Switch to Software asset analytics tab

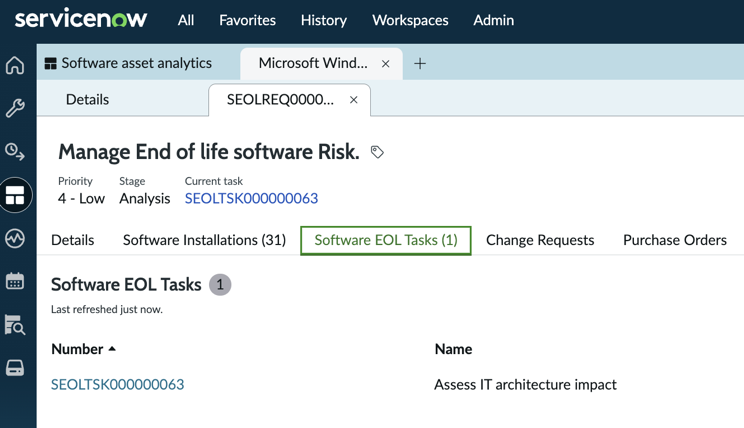pyautogui.click(x=129, y=63)
